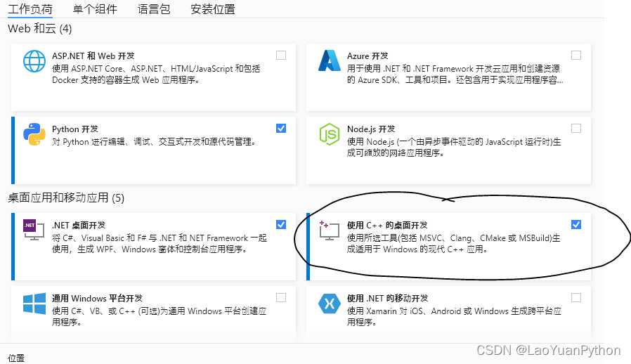Click the Xamarin description text for iOS, Android
The height and width of the screenshot is (364, 631).
[x=454, y=316]
